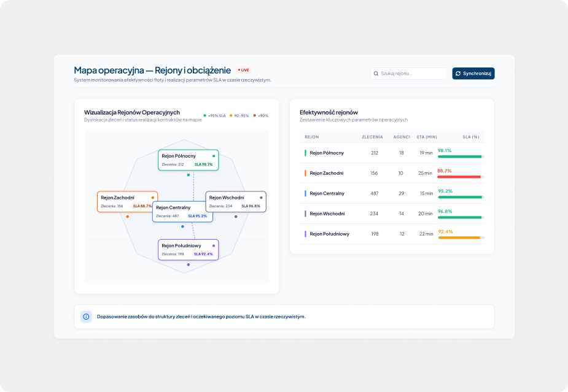Click the search magnifier icon
Viewport: 568px width, 392px height.
click(376, 74)
